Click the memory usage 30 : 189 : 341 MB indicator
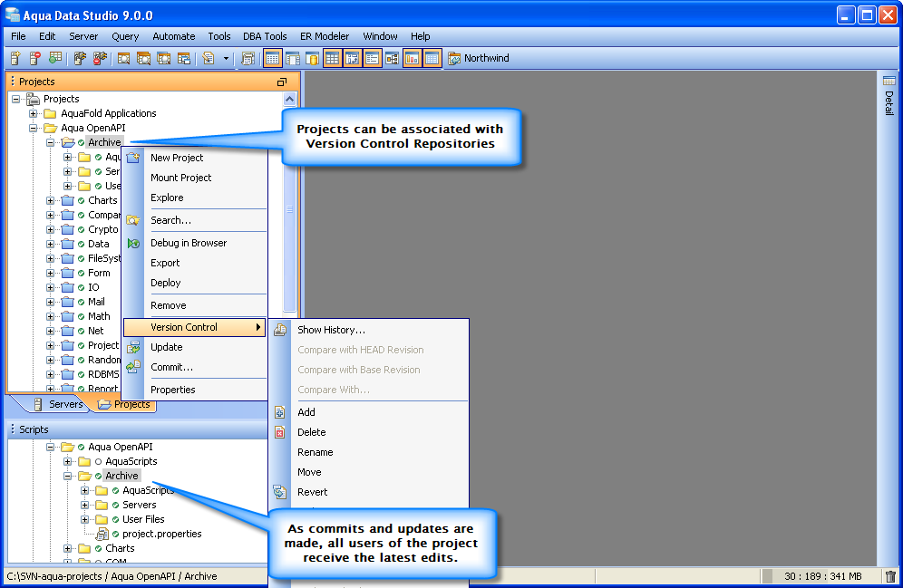Viewport: 903px width, 588px height. (823, 576)
